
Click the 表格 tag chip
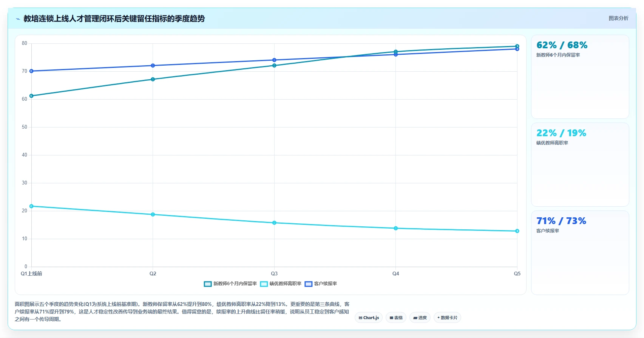click(x=396, y=318)
